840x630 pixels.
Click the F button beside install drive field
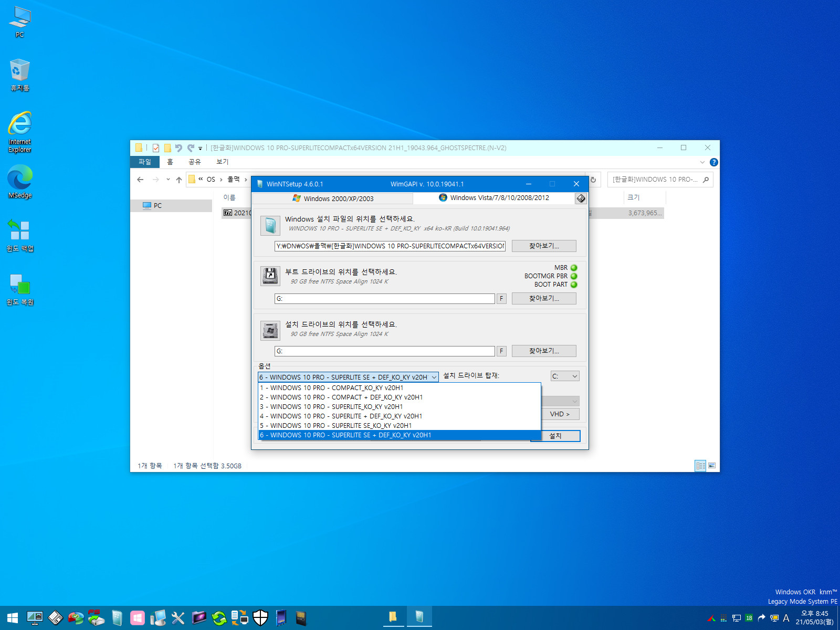pyautogui.click(x=501, y=351)
